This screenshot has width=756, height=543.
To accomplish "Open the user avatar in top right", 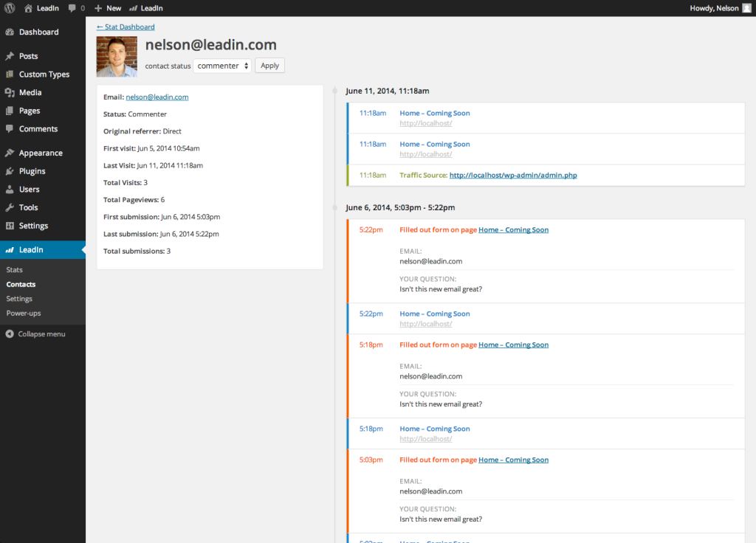I will (746, 8).
